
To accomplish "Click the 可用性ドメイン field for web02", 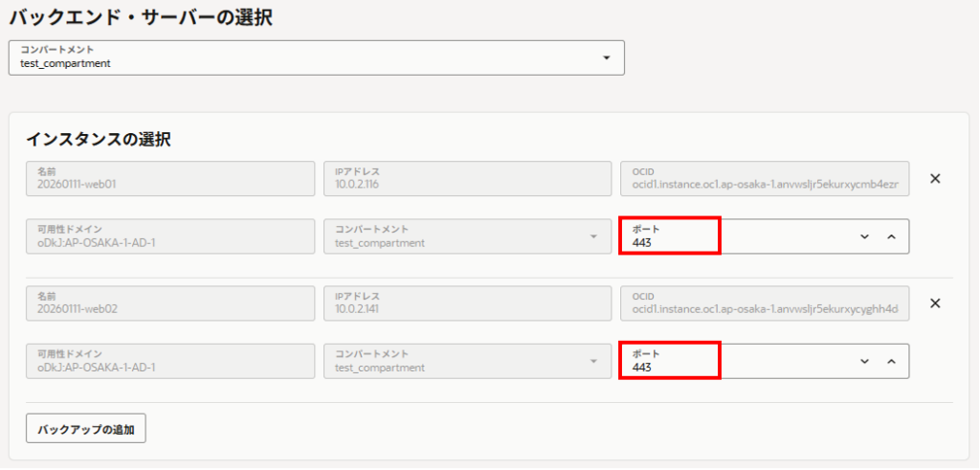I will point(170,361).
